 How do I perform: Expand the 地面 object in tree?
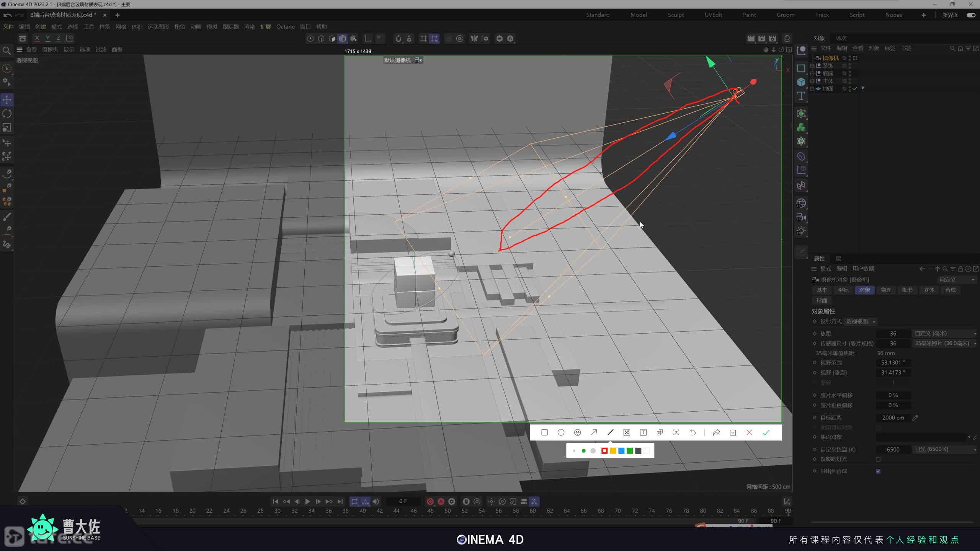point(812,89)
